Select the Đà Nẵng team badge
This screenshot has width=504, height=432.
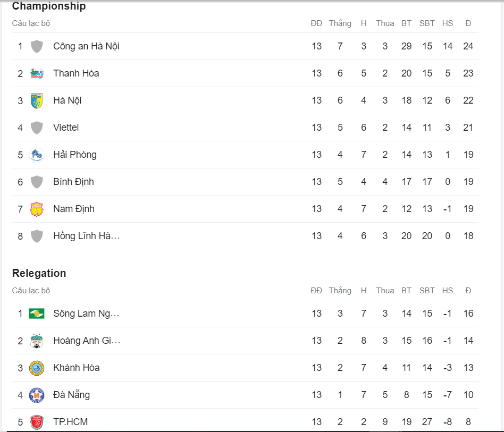coord(37,395)
